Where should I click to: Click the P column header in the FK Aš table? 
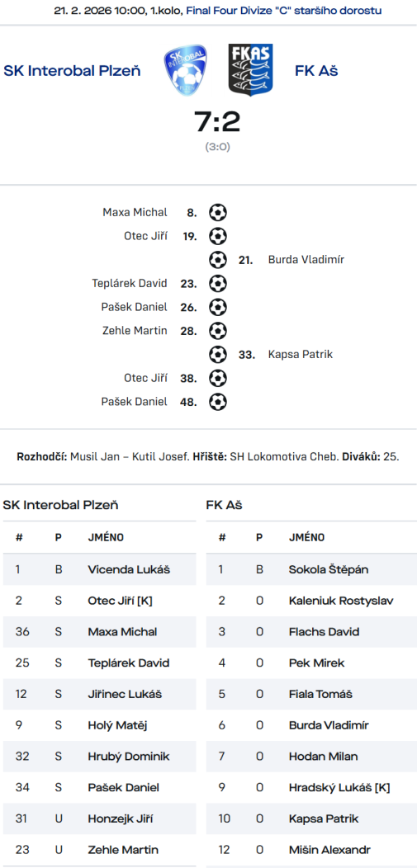[259, 537]
